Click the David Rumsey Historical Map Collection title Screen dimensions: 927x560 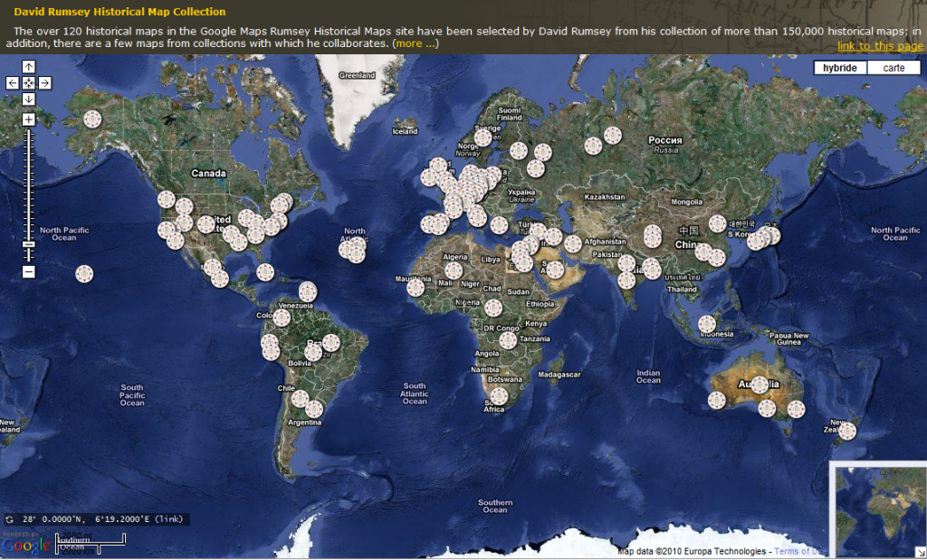tap(120, 12)
